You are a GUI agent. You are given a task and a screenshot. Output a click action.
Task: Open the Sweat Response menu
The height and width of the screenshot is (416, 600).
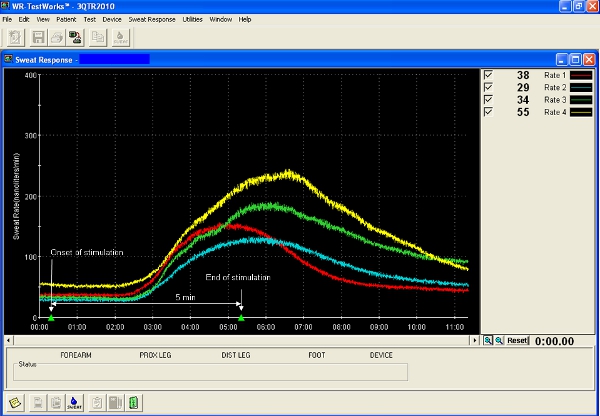153,19
